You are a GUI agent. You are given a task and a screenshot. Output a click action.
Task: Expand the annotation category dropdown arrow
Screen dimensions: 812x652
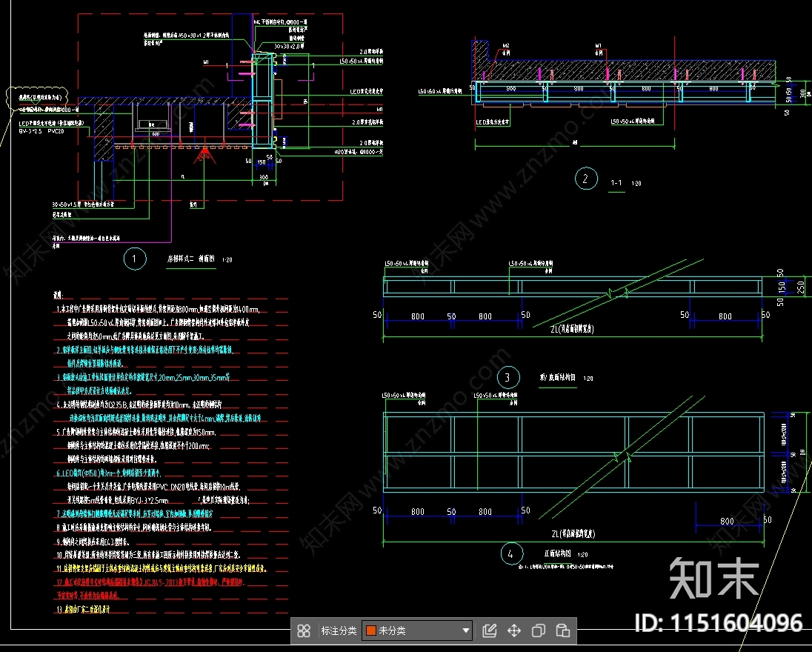coord(465,631)
